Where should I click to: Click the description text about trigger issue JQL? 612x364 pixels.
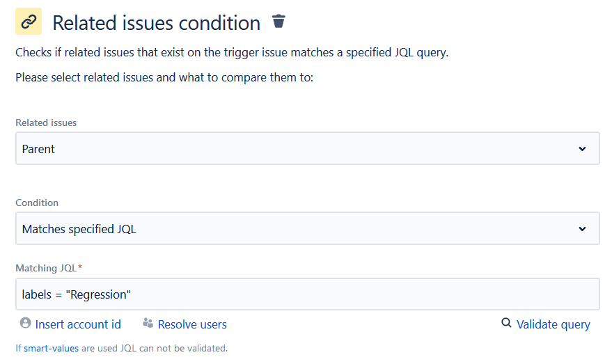pos(231,53)
